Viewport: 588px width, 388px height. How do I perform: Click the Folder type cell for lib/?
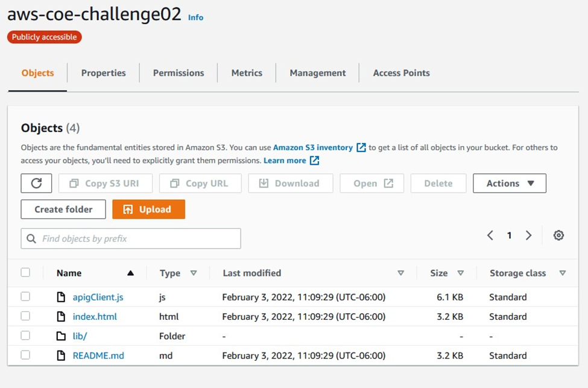172,336
